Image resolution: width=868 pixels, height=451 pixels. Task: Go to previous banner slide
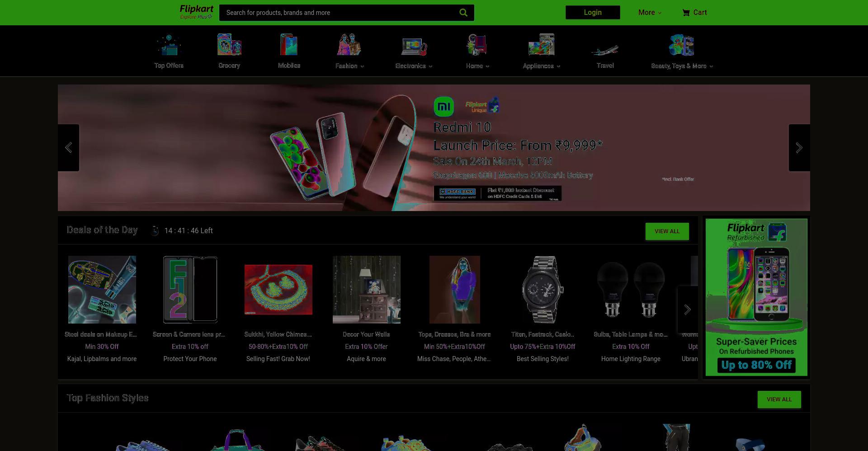68,148
